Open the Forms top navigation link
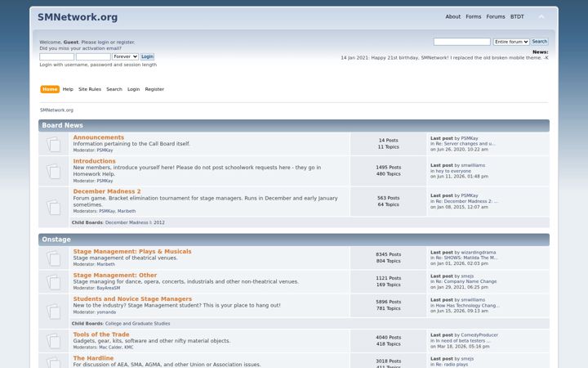 pos(473,17)
